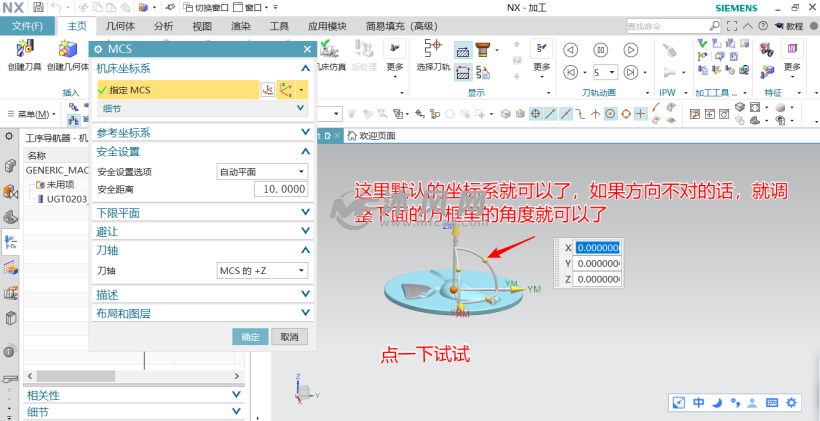
Task: Toggle the end point snap option
Action: [550, 113]
